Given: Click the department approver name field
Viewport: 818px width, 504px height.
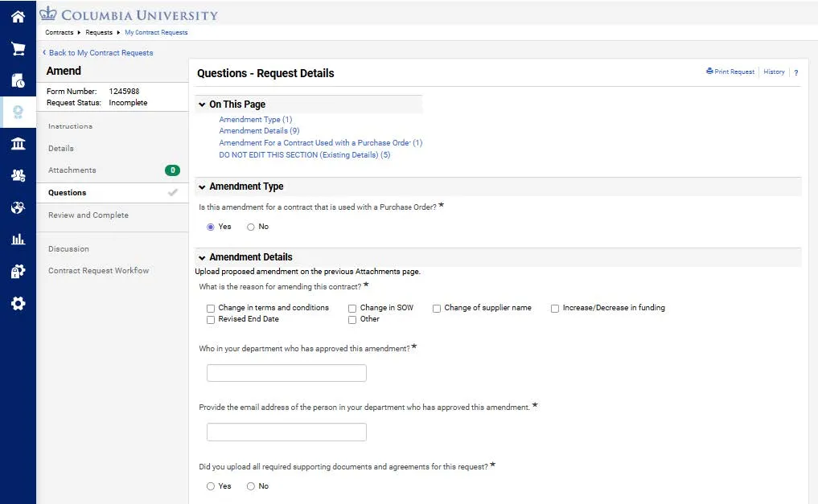Looking at the screenshot, I should [286, 373].
